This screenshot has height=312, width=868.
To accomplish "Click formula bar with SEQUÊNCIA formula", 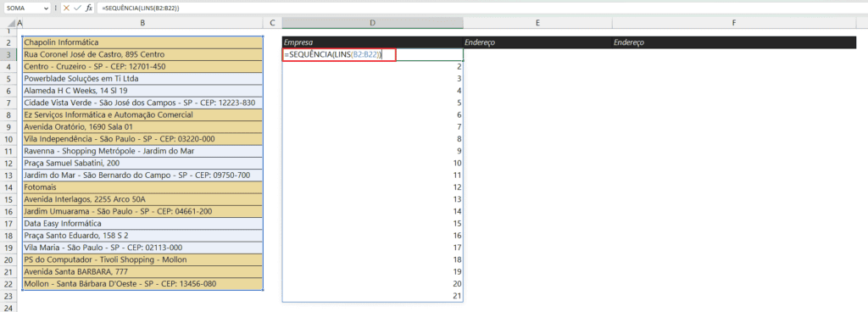I will tap(481, 8).
